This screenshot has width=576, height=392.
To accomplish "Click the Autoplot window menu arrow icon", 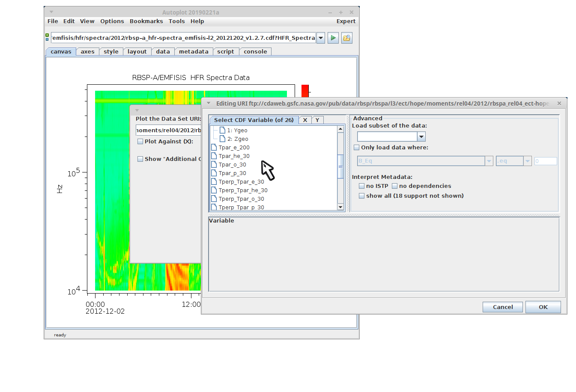I will click(51, 12).
